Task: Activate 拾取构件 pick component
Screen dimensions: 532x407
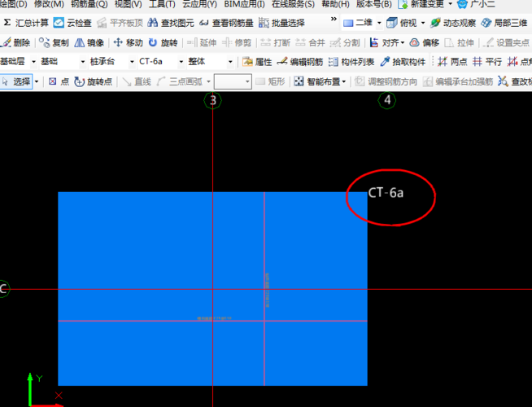Action: click(403, 62)
